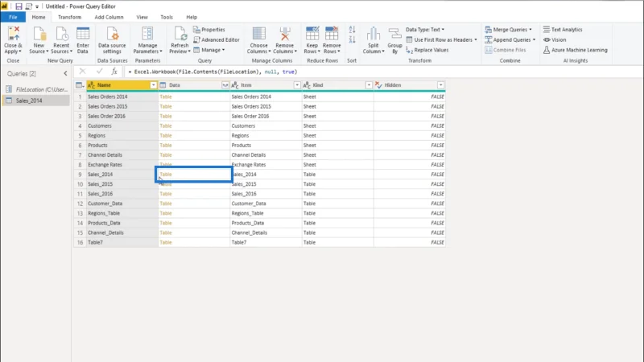Click Name cell "Channel_Details"

click(x=122, y=232)
